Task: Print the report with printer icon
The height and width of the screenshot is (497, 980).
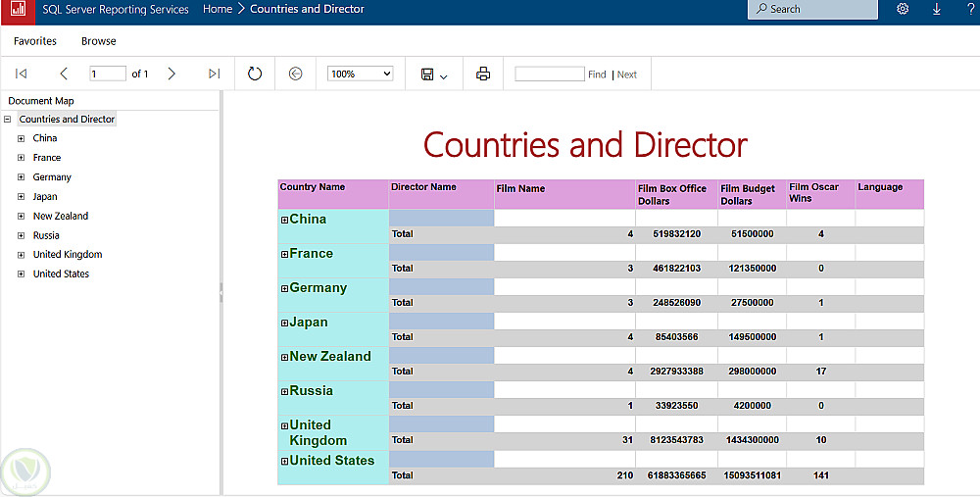Action: tap(482, 74)
